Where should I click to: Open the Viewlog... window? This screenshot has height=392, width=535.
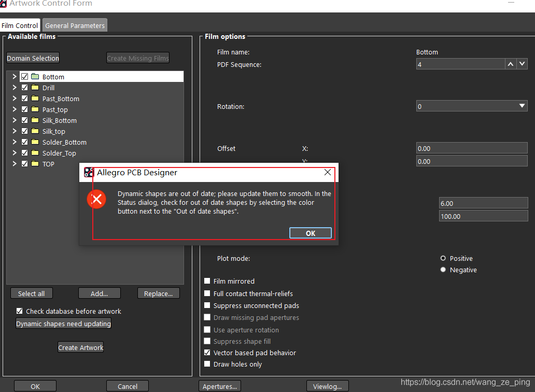click(328, 386)
